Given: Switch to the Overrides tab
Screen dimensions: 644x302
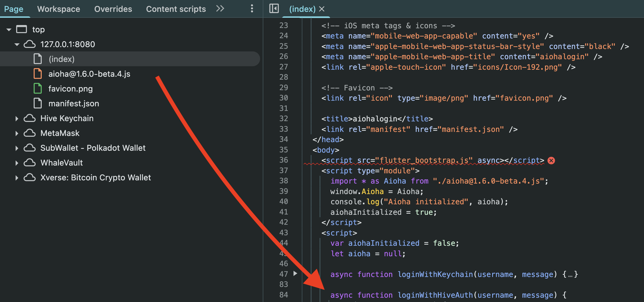Looking at the screenshot, I should click(113, 9).
